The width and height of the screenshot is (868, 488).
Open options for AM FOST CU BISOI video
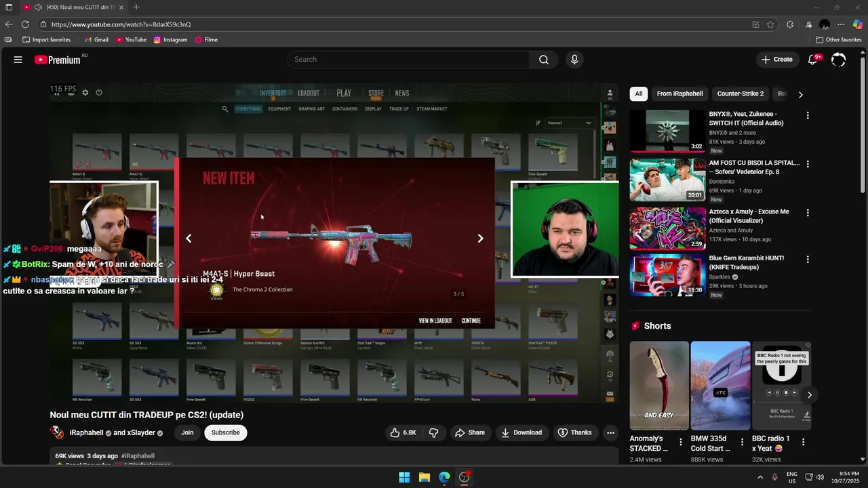click(807, 164)
